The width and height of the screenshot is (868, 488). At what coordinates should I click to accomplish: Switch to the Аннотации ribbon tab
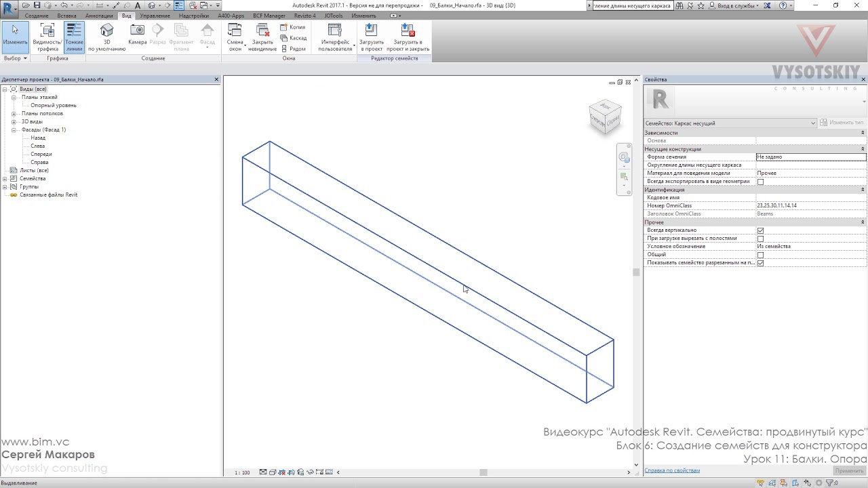tap(99, 15)
